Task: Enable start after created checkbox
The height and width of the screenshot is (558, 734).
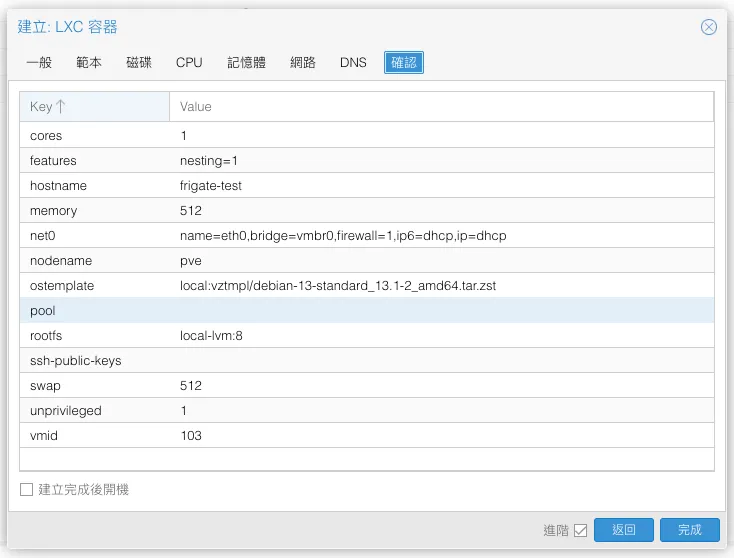Action: coord(27,490)
